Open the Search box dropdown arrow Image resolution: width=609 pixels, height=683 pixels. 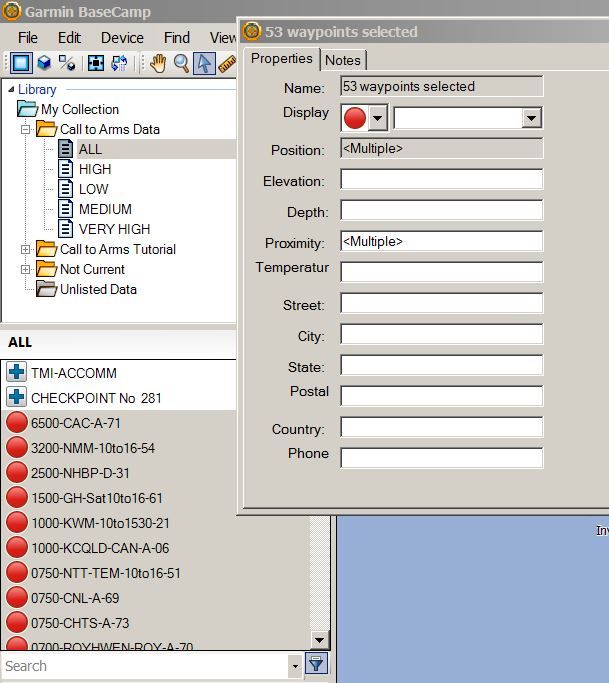pos(295,666)
